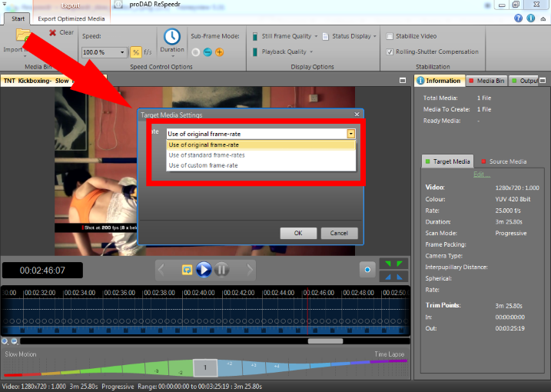Select the orange Sub-Frame Mode option
This screenshot has height=392, width=551.
point(220,52)
